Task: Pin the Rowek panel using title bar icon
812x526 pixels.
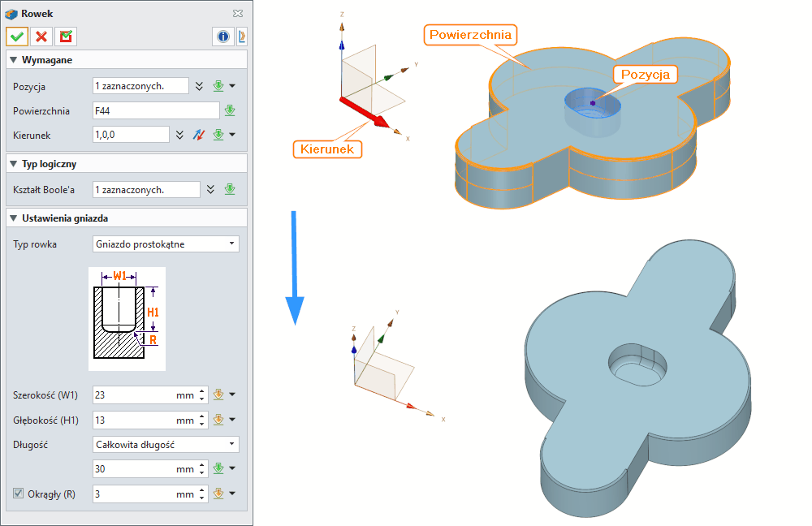Action: pos(237,14)
